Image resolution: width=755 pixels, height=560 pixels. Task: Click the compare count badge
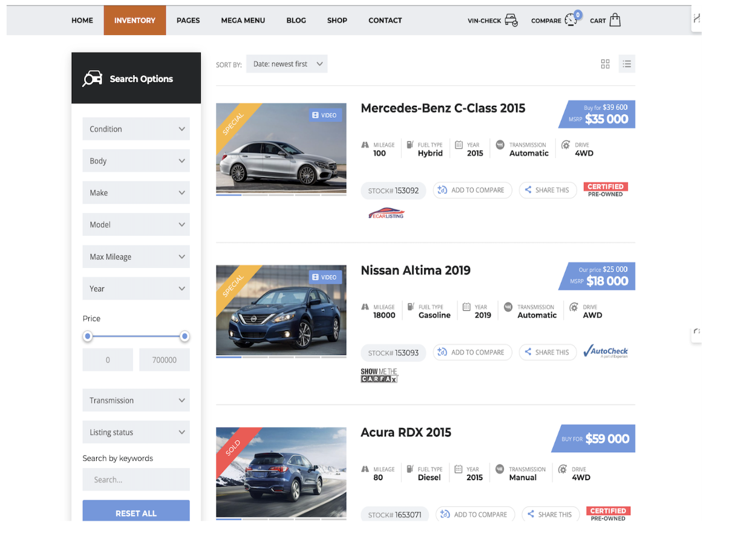click(x=578, y=15)
